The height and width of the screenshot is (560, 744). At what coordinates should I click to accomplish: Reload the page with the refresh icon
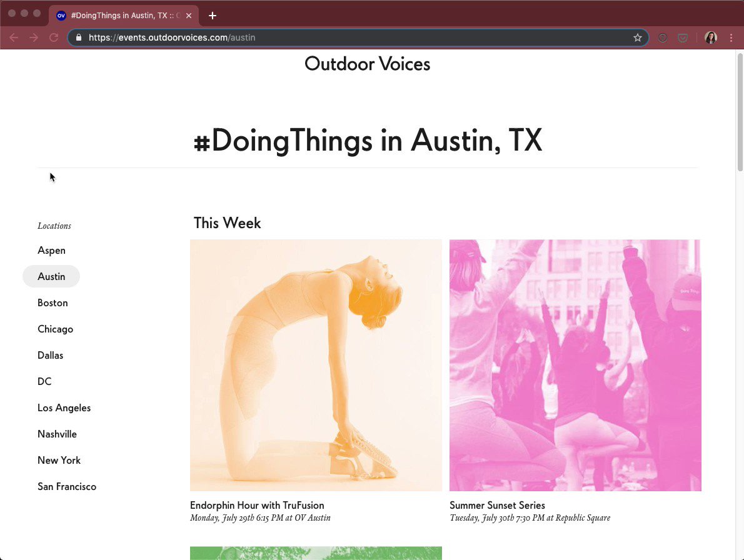(54, 37)
